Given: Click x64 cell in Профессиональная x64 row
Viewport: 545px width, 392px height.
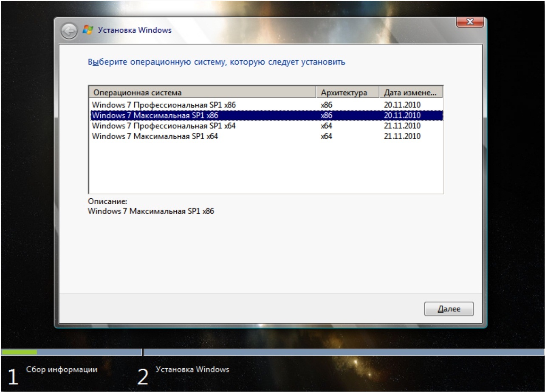Looking at the screenshot, I should tap(327, 126).
